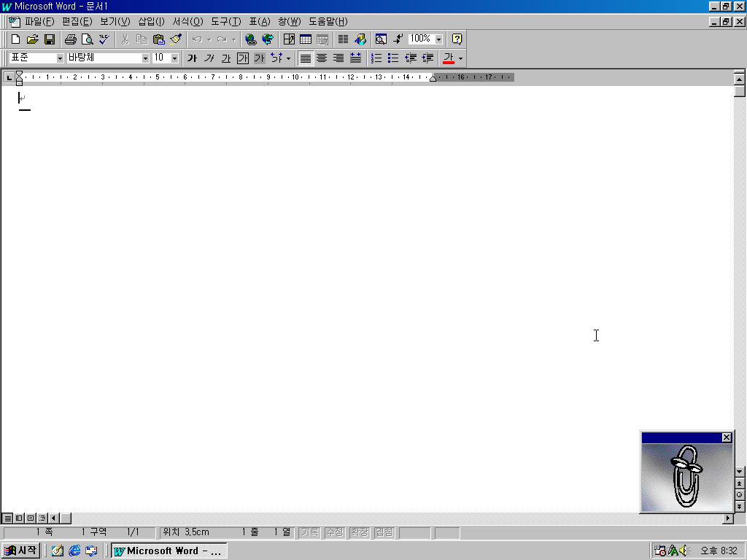The image size is (747, 560).
Task: Click the Undo arrow button
Action: (197, 39)
